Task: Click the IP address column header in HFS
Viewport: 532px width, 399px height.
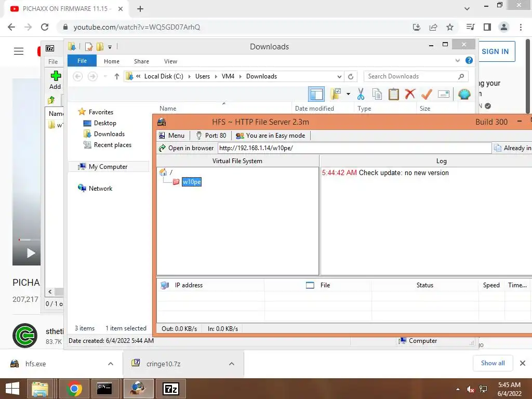Action: pos(210,285)
